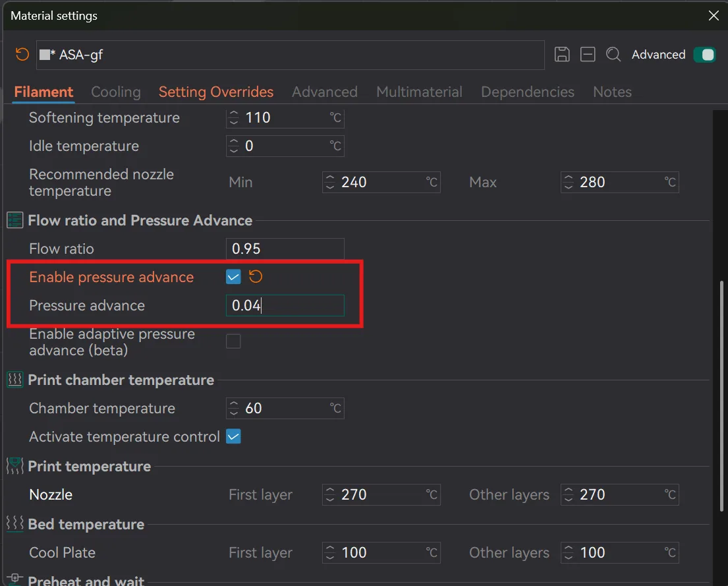Open the ASA-gf preset name dropdown
The image size is (728, 586).
(290, 55)
